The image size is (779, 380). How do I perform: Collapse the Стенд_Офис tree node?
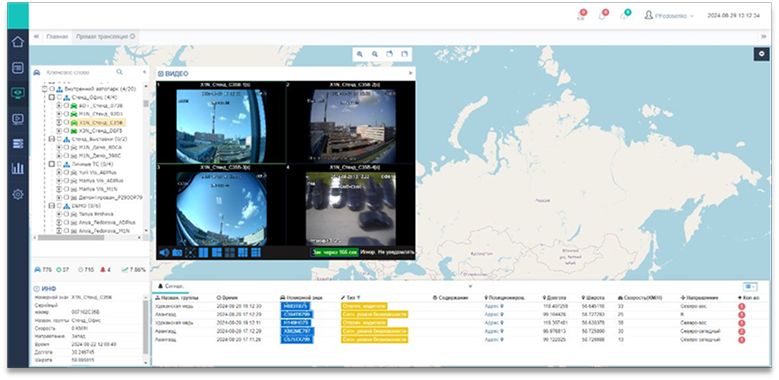(x=52, y=97)
